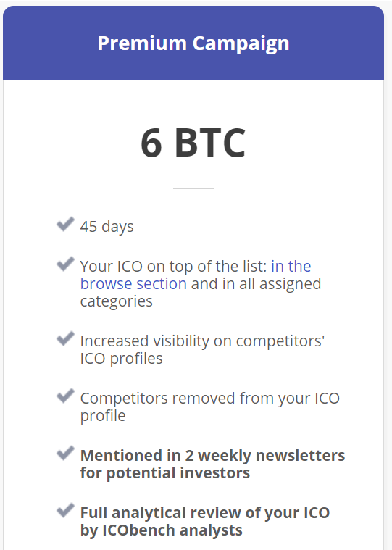Viewport: 392px width, 550px height.
Task: Click 'for potential investors' bold text
Action: click(x=165, y=473)
